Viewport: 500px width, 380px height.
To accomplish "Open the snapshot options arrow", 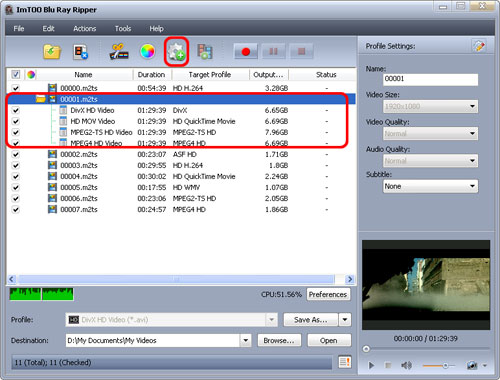I will [485, 366].
